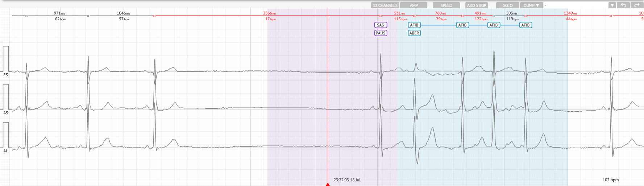The image size is (644, 186).
Task: Expand the dropdown arrow beside the text field
Action: (x=612, y=5)
